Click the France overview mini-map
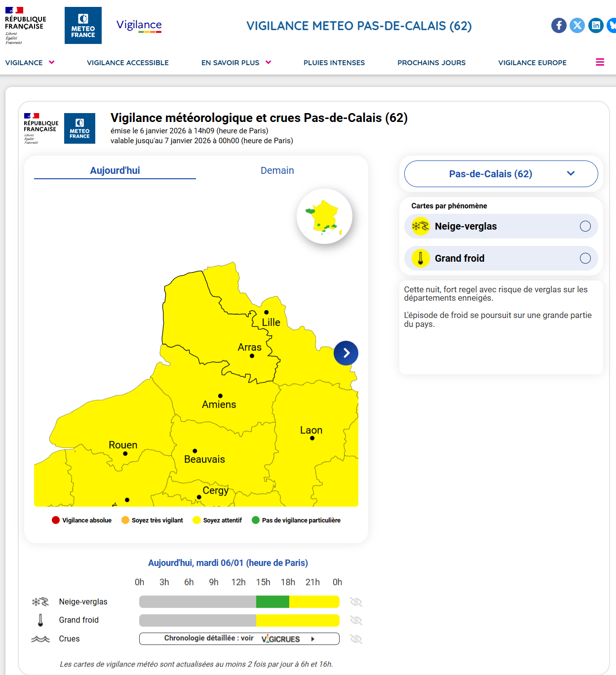The height and width of the screenshot is (675, 616). click(x=324, y=216)
